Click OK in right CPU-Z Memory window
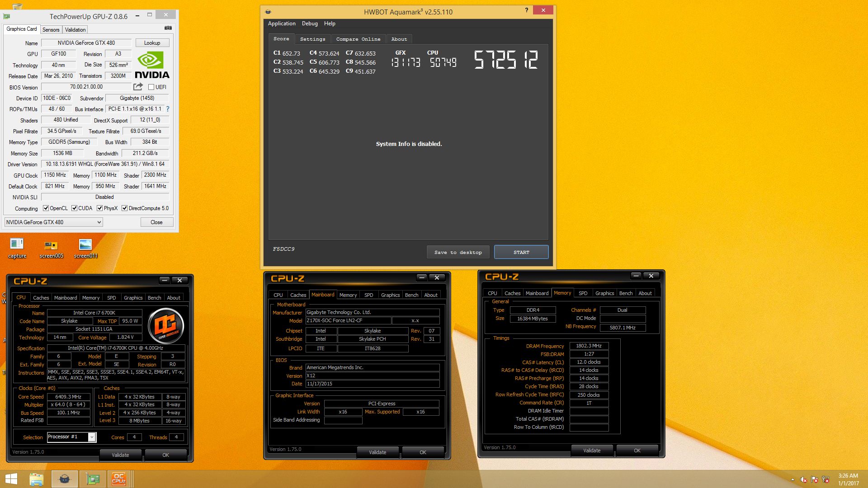 pyautogui.click(x=637, y=450)
